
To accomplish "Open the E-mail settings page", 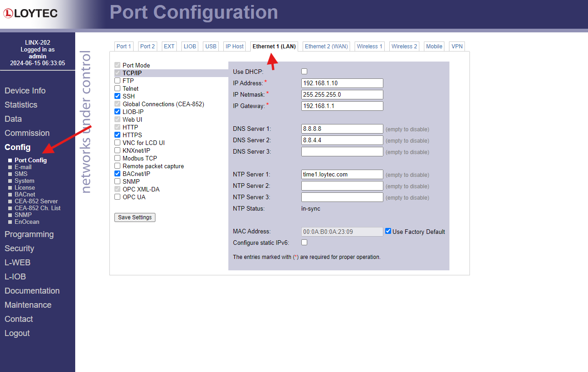I will (x=23, y=167).
